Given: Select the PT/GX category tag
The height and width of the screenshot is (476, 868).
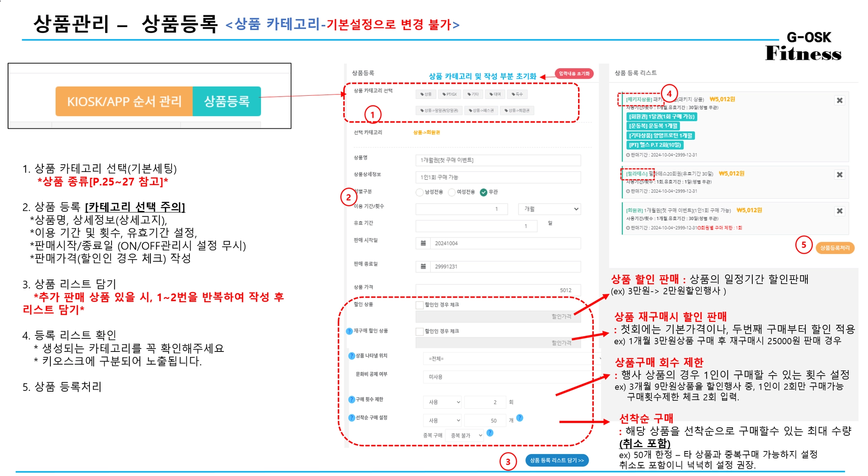Looking at the screenshot, I should [x=449, y=94].
